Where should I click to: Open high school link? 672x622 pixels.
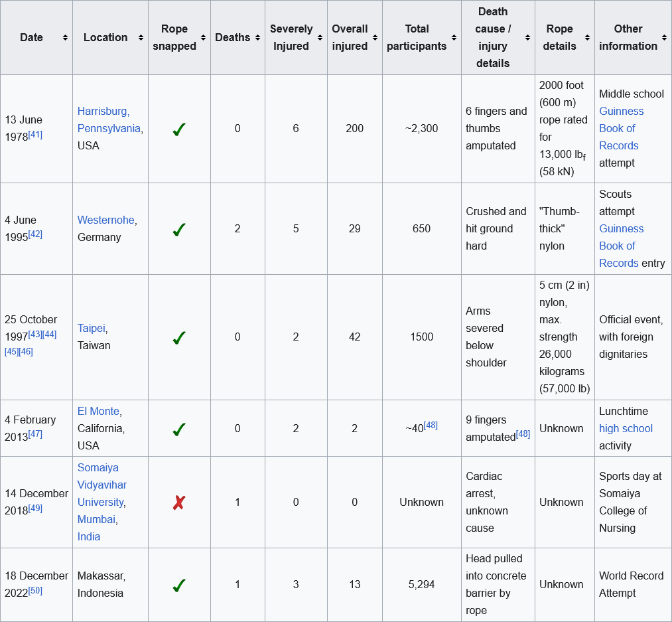coord(626,428)
